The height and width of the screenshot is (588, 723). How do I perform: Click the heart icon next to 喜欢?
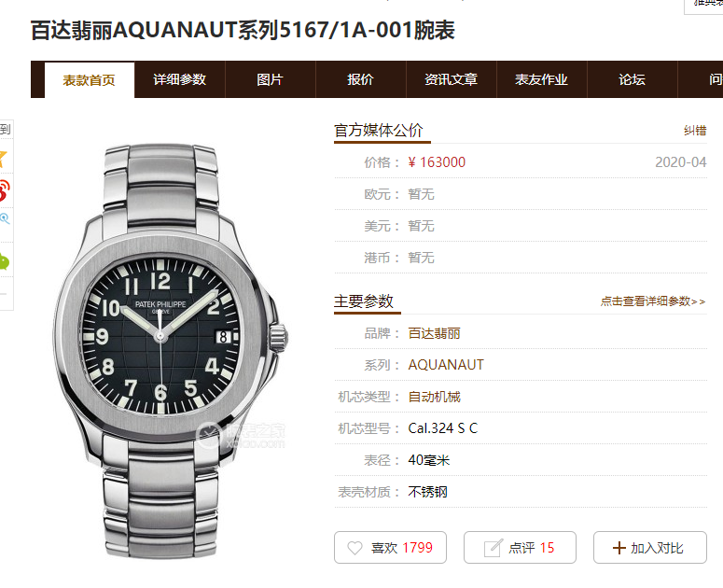[355, 548]
